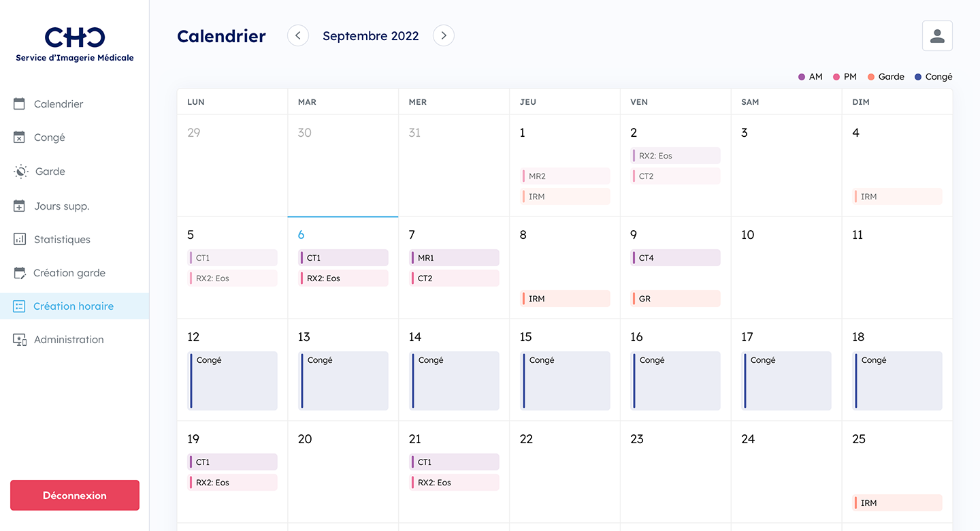Click the CHC Service d'Imagerie Médicale logo

[x=75, y=44]
